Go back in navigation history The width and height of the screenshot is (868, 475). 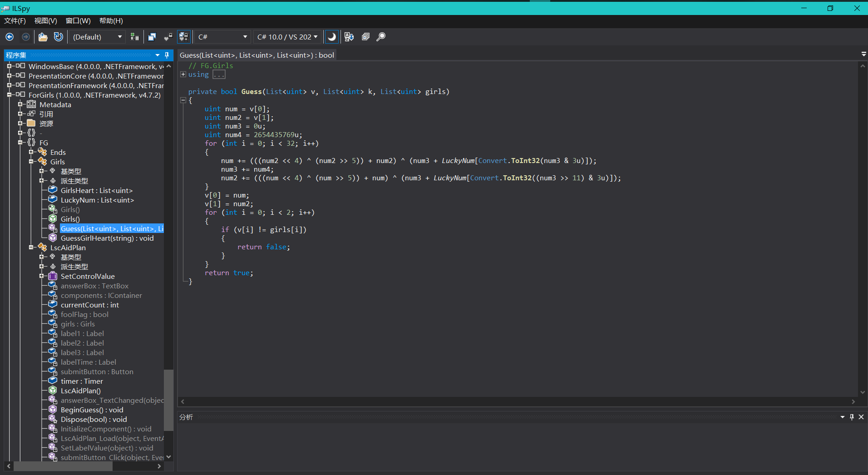tap(10, 37)
